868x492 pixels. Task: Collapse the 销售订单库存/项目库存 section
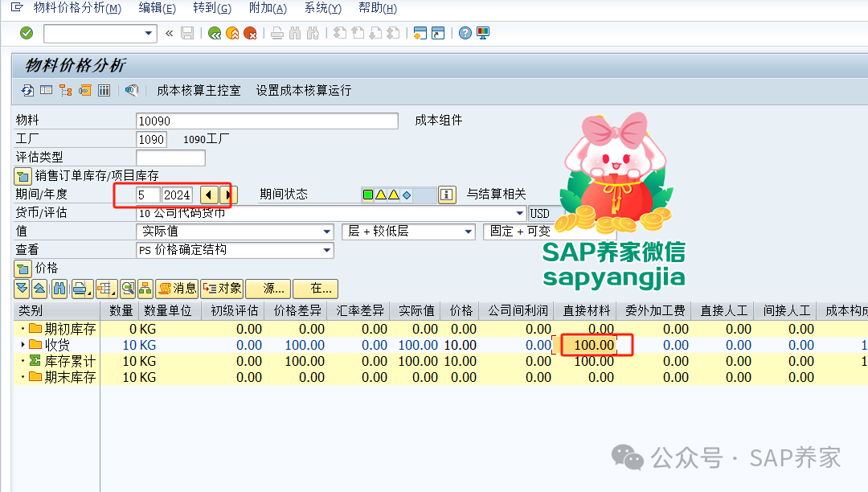[x=23, y=177]
